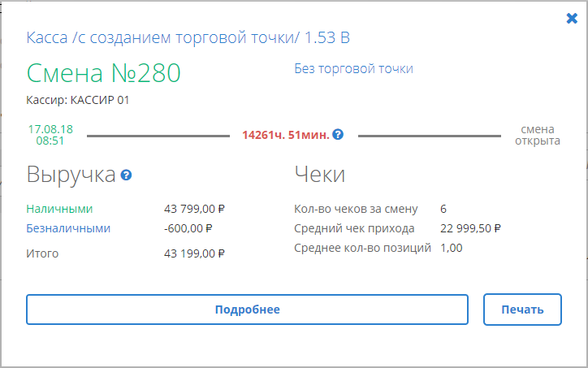Image resolution: width=588 pixels, height=368 pixels.
Task: Click the Чеки section heading
Action: [320, 175]
